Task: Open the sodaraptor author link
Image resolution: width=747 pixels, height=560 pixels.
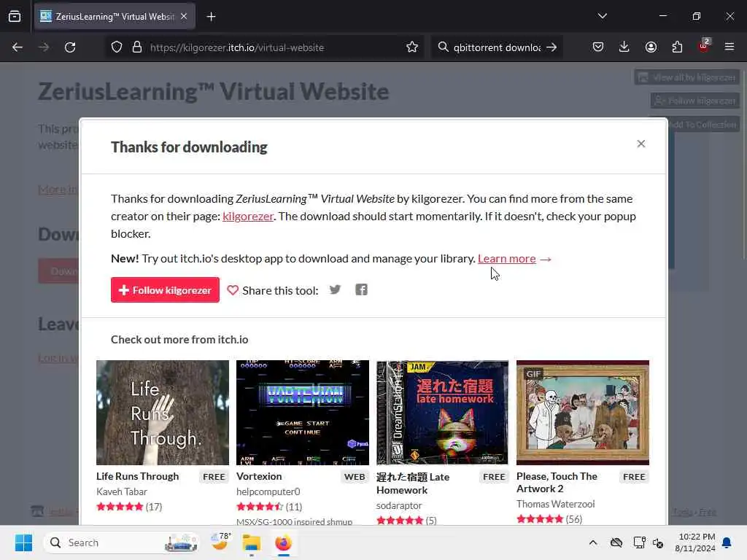Action: pos(399,505)
